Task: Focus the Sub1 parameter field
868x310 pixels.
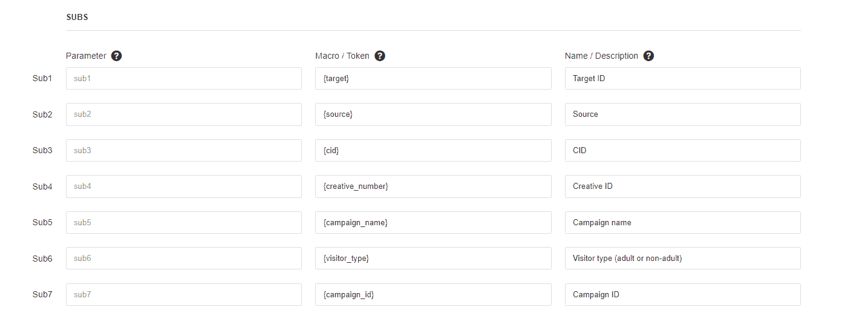Action: pos(184,78)
